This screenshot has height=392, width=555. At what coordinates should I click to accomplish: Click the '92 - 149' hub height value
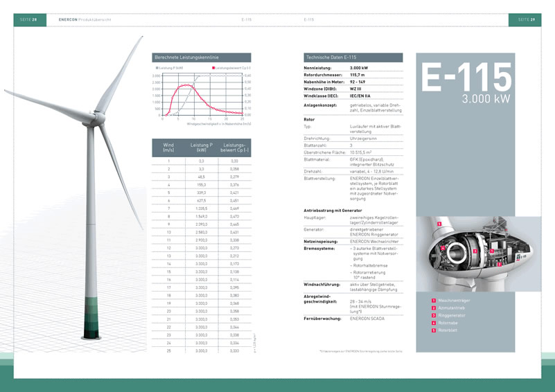(x=358, y=82)
